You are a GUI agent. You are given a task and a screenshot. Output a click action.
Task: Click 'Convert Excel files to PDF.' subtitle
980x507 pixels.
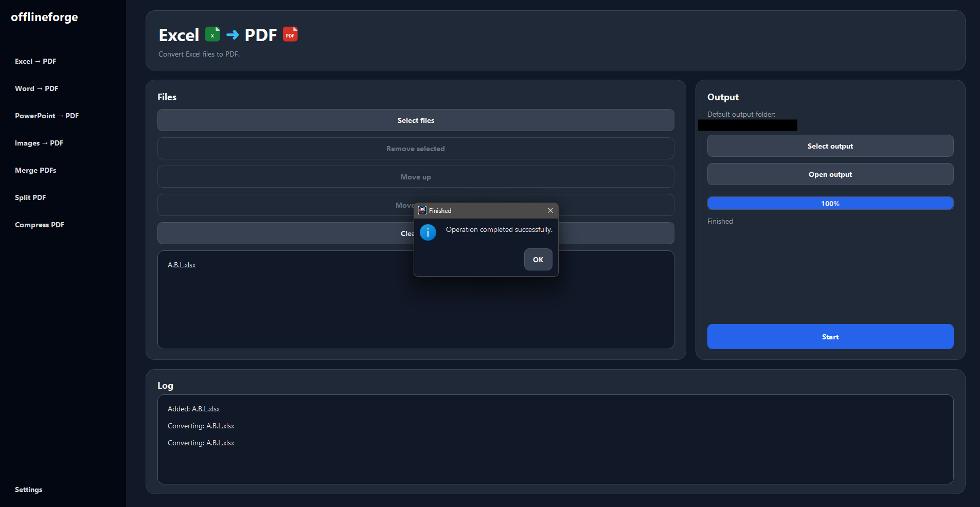click(199, 54)
